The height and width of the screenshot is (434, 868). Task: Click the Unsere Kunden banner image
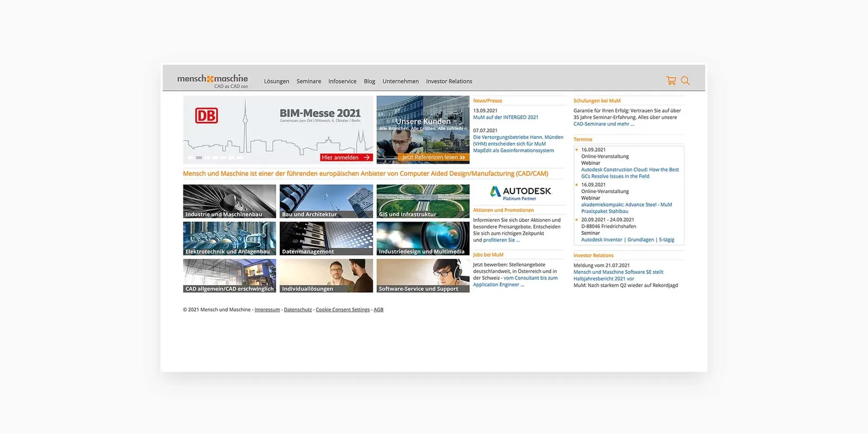click(423, 130)
